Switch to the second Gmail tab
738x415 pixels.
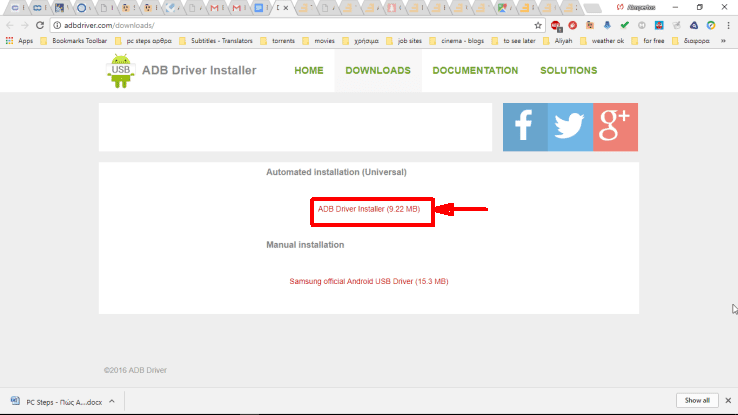point(237,8)
